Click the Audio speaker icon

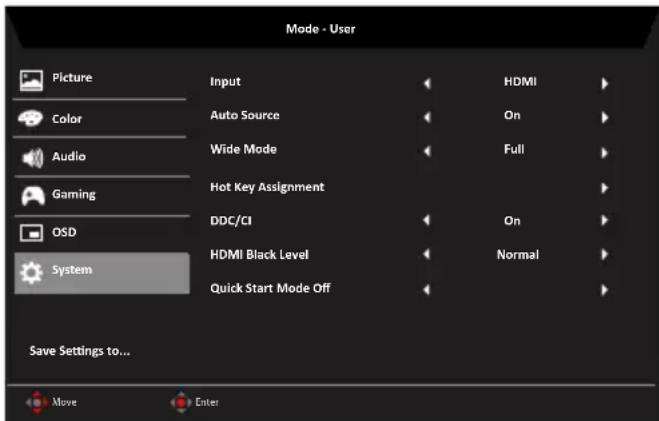32,158
